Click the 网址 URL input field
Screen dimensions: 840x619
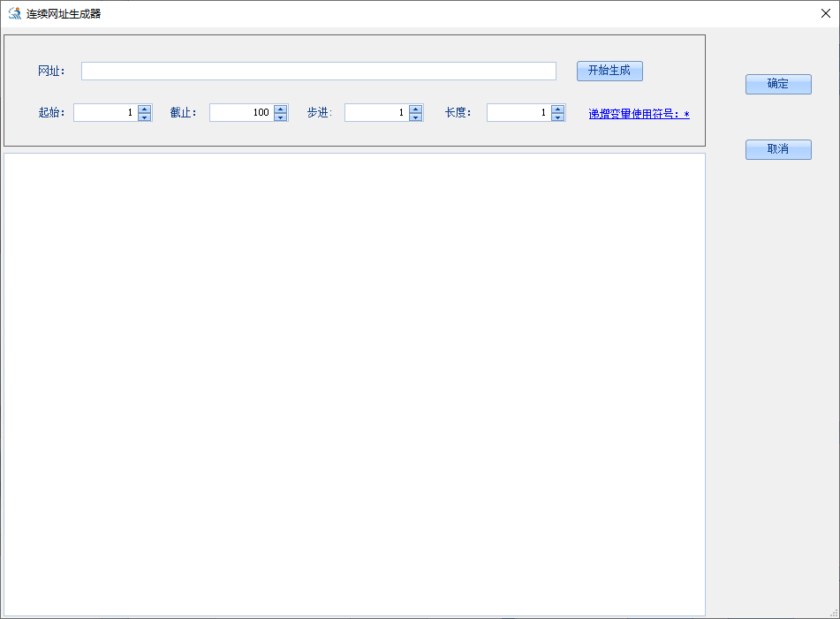[x=318, y=72]
